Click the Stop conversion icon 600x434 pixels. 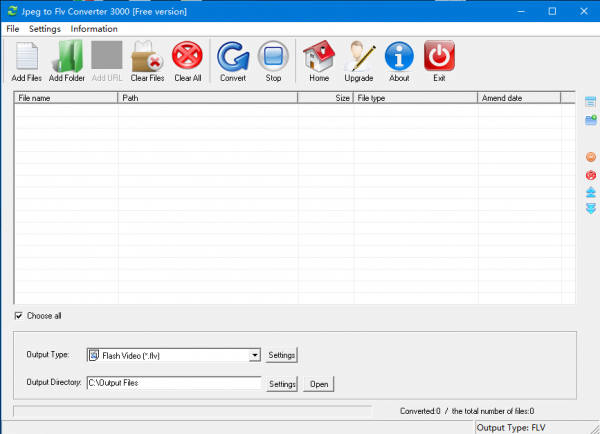273,60
